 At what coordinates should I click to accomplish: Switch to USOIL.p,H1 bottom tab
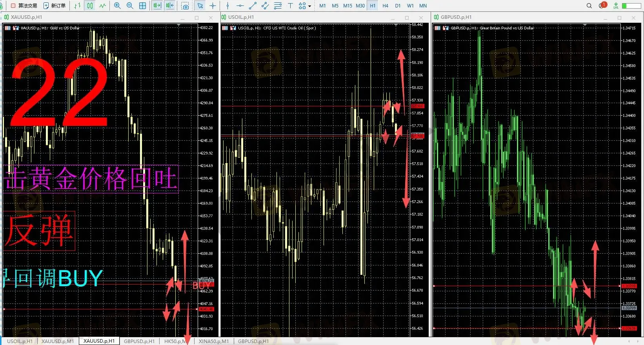[20, 341]
